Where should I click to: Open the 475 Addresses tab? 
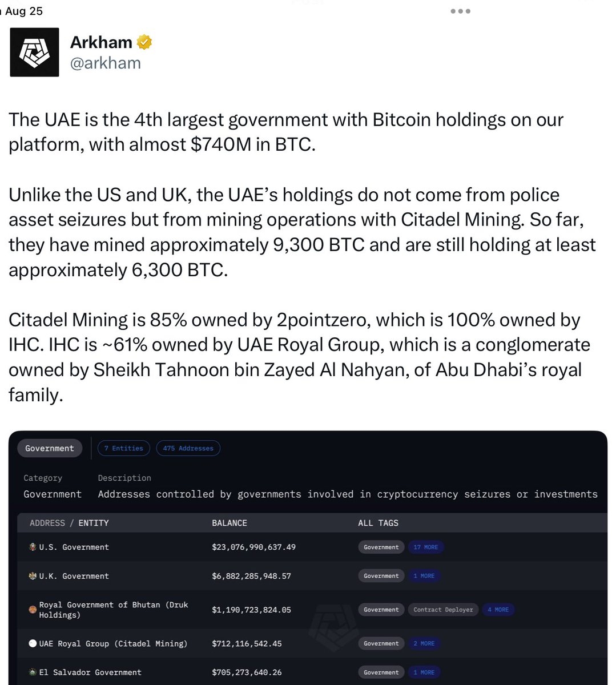tap(188, 448)
